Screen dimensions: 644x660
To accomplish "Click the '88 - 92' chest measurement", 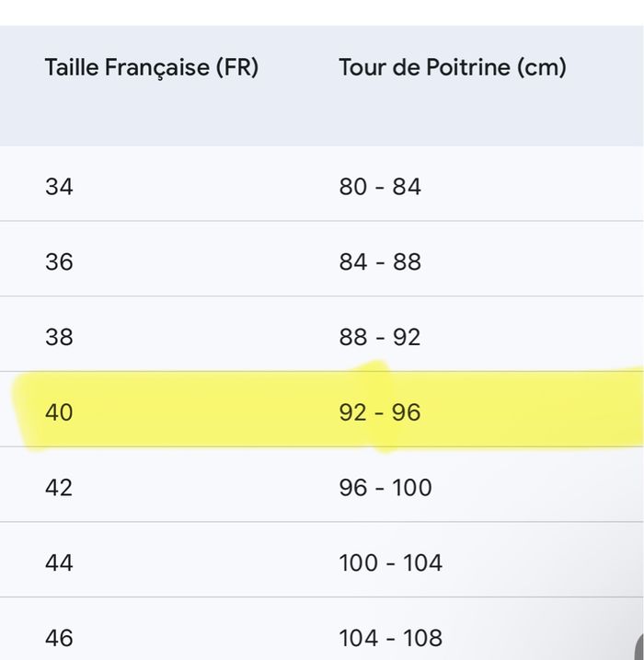I will coord(379,337).
